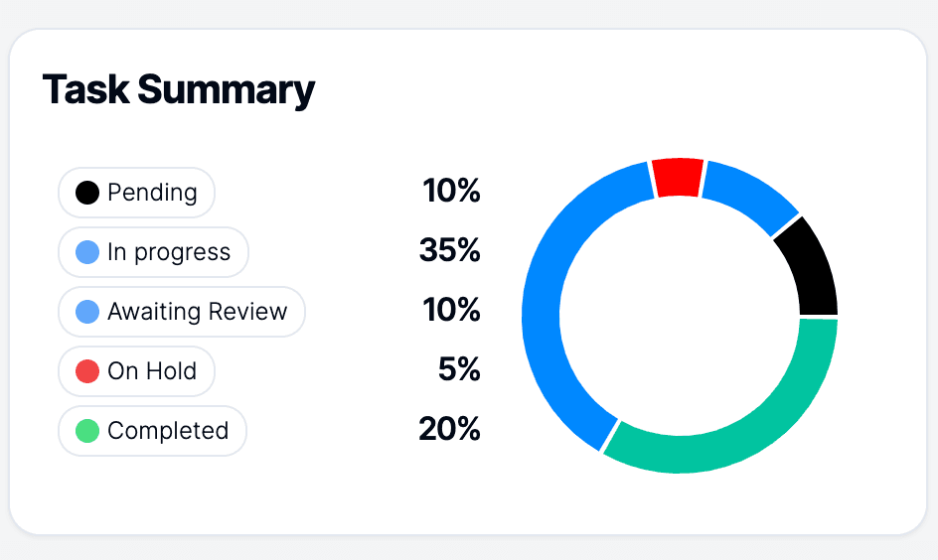Click the red donut chart segment
This screenshot has height=560, width=938.
pos(678,177)
